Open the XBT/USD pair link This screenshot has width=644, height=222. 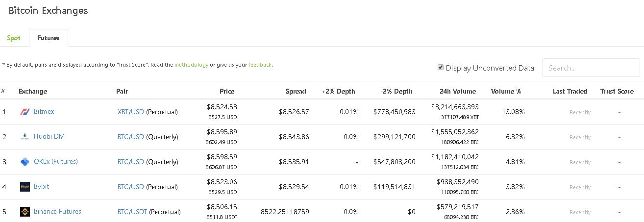(x=131, y=112)
